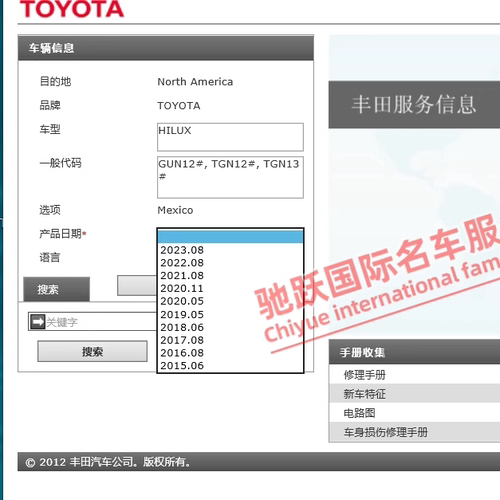Click the 目的地 label
Screen dimensions: 500x500
(55, 81)
